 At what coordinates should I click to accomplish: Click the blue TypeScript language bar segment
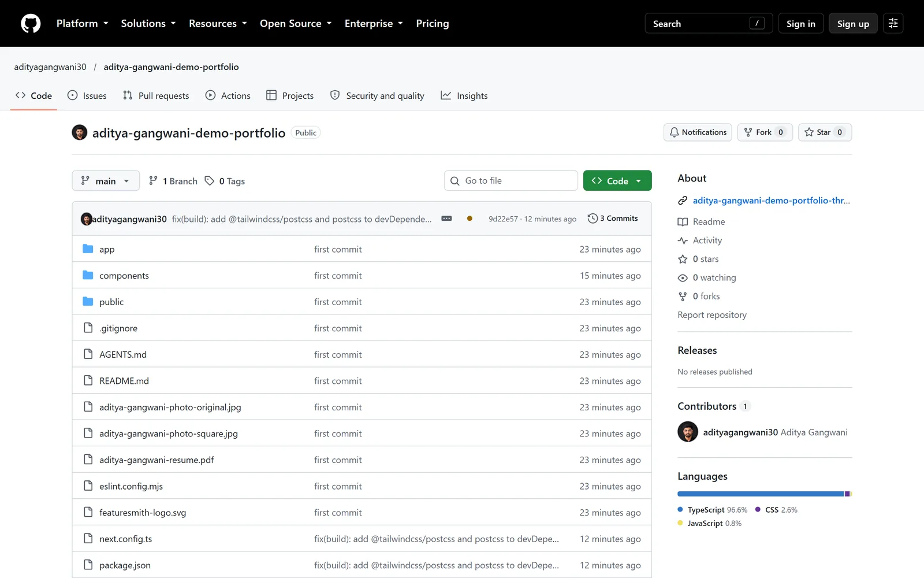pos(761,494)
